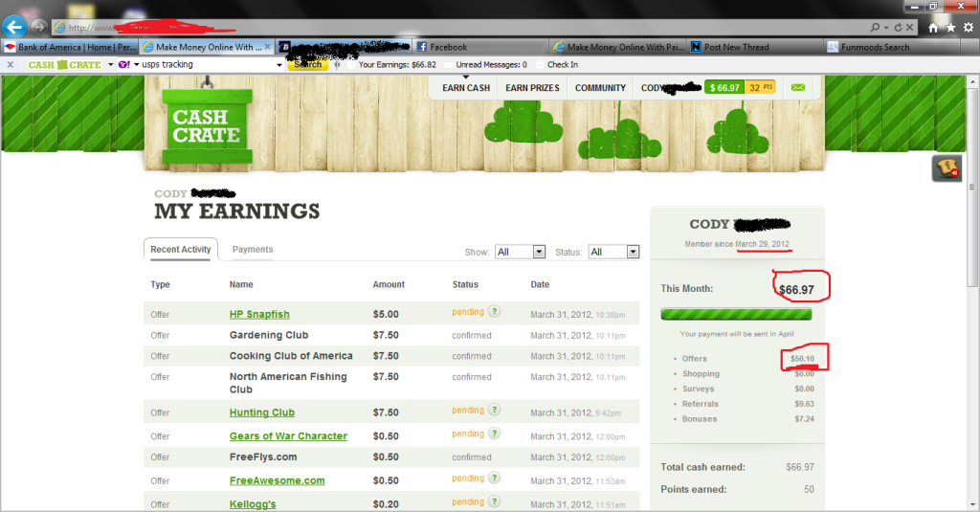
Task: Open the CashCrate toolbar logo dropdown arrow
Action: (x=111, y=64)
